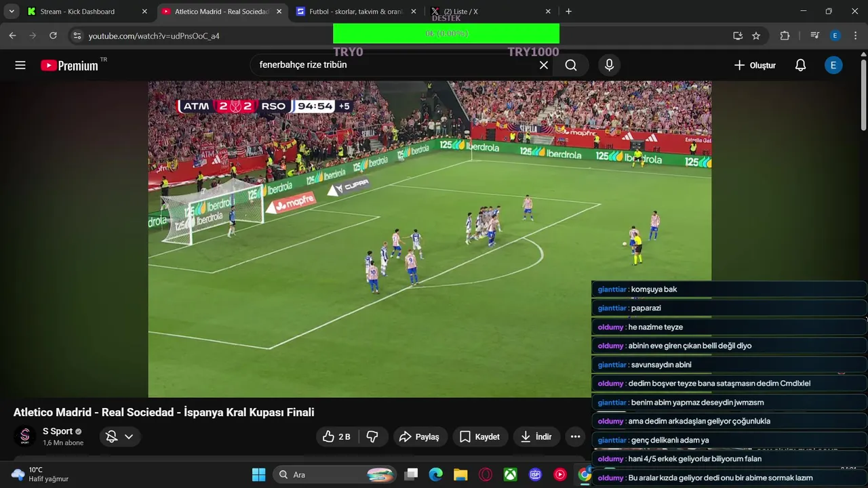This screenshot has height=488, width=868.
Task: Go to the YouTube Premium home logo
Action: tap(69, 65)
